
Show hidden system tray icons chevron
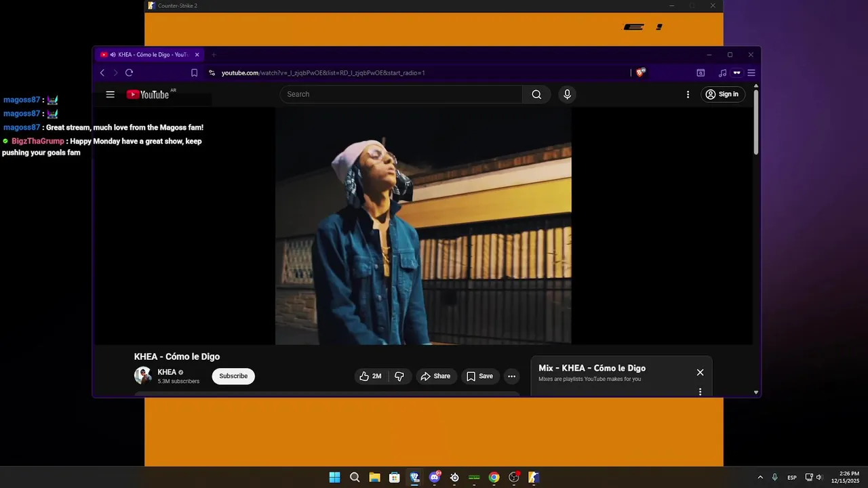click(760, 477)
